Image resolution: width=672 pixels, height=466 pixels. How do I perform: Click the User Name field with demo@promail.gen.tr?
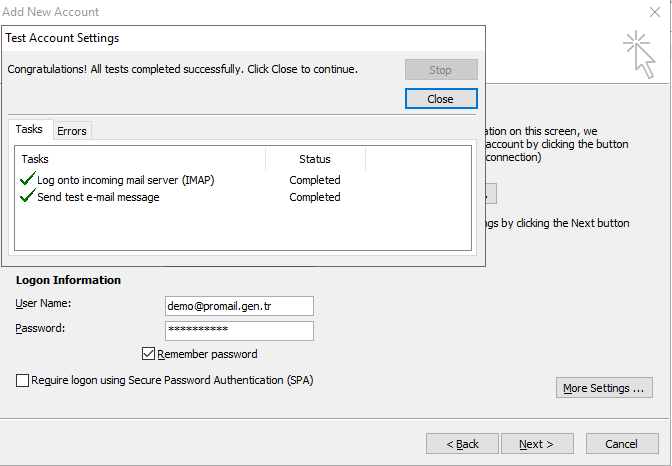click(239, 306)
